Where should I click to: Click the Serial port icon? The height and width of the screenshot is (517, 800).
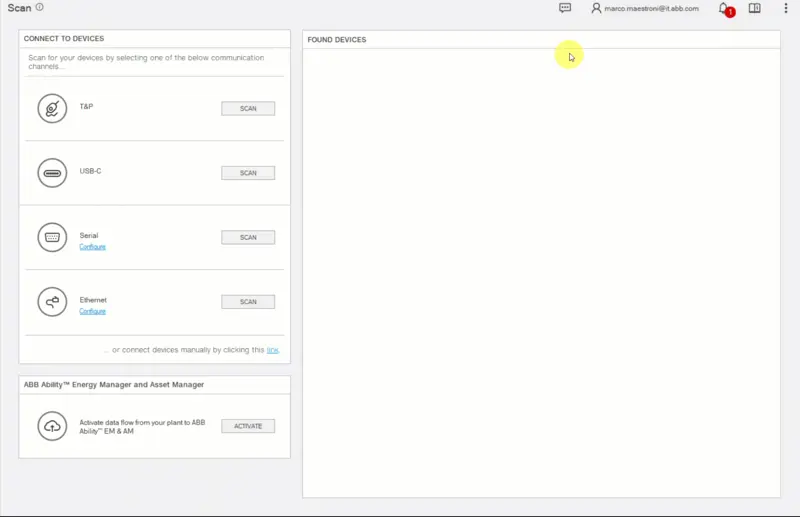tap(52, 237)
